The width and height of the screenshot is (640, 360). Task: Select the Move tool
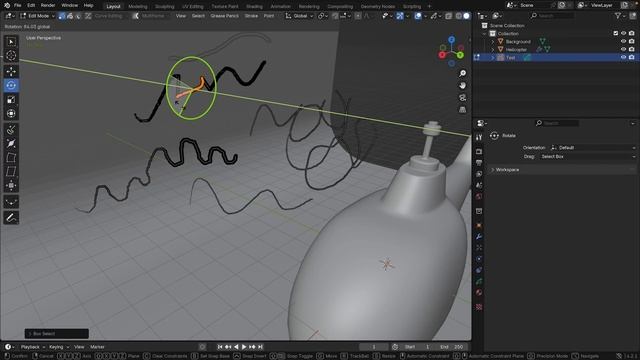point(11,71)
